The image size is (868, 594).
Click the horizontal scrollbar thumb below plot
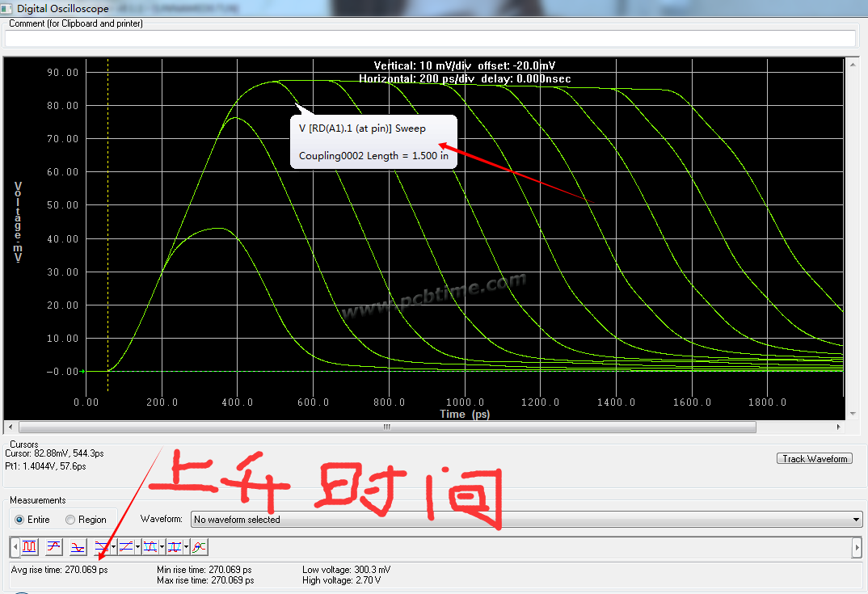[387, 427]
